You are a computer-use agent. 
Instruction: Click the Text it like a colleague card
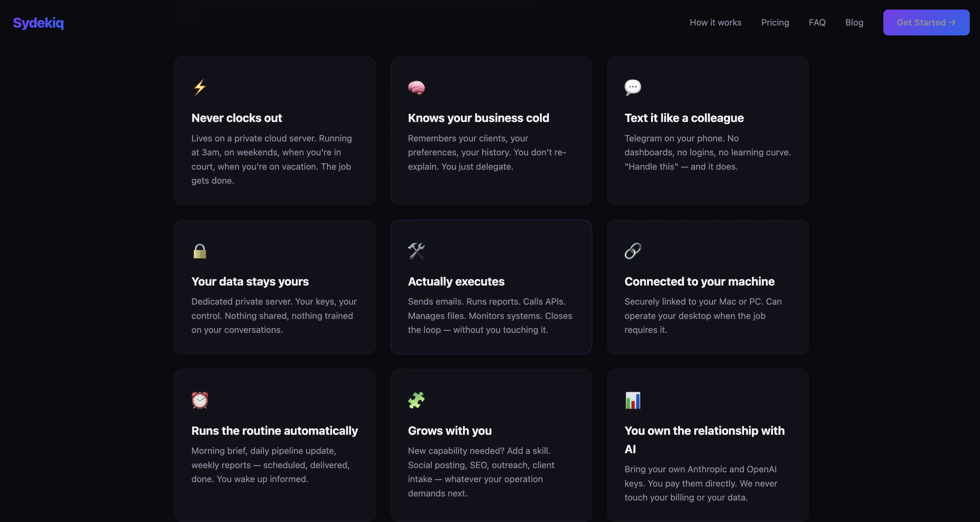coord(708,132)
